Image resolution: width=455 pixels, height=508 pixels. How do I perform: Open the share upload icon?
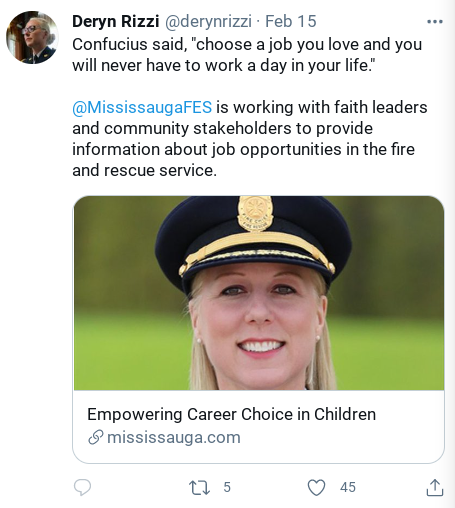click(435, 488)
